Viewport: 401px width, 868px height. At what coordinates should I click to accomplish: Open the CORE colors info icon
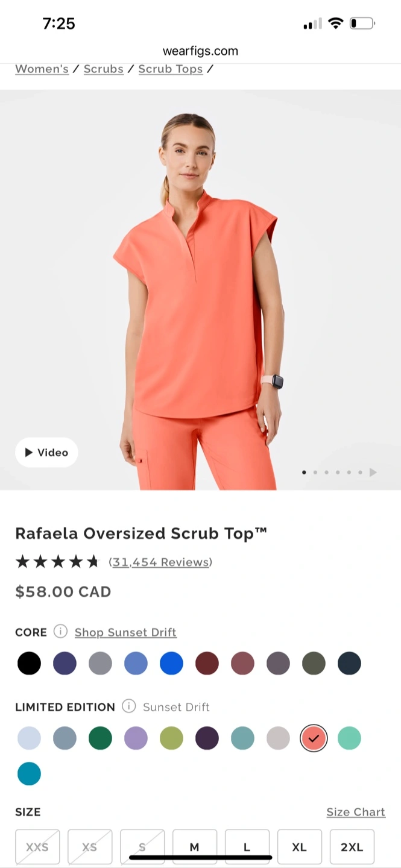pyautogui.click(x=60, y=631)
